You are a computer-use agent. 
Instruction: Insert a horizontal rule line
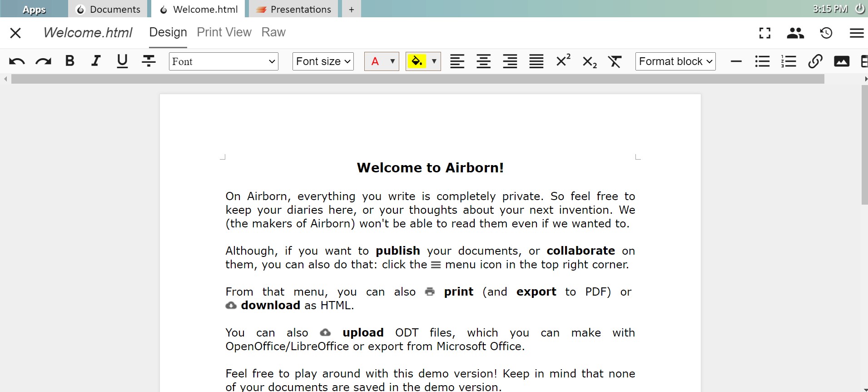tap(736, 61)
